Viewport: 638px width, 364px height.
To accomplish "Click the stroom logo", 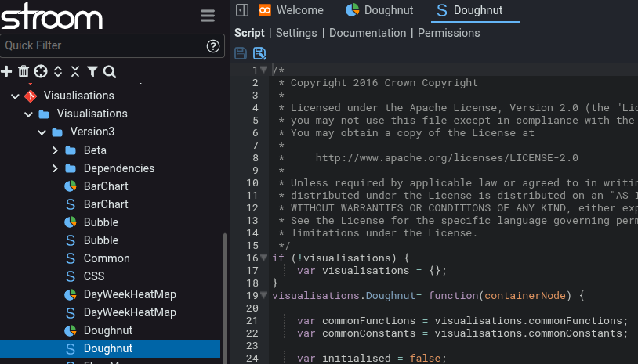I will pyautogui.click(x=52, y=16).
